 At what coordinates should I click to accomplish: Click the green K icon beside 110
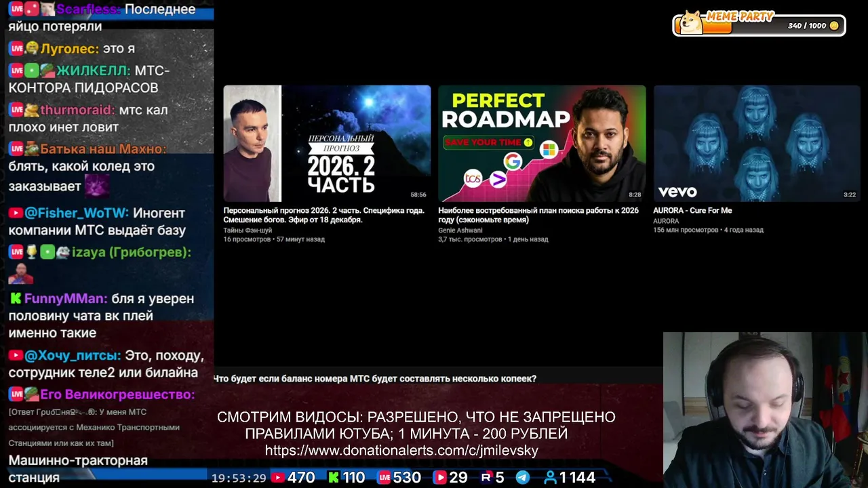coord(334,478)
